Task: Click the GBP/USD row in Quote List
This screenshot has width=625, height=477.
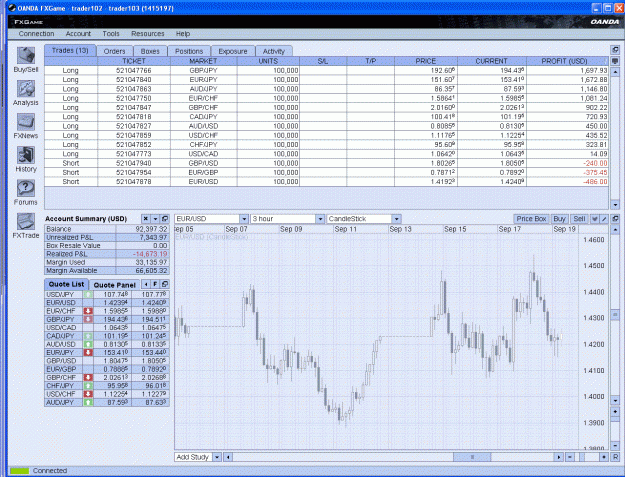Action: click(x=107, y=361)
